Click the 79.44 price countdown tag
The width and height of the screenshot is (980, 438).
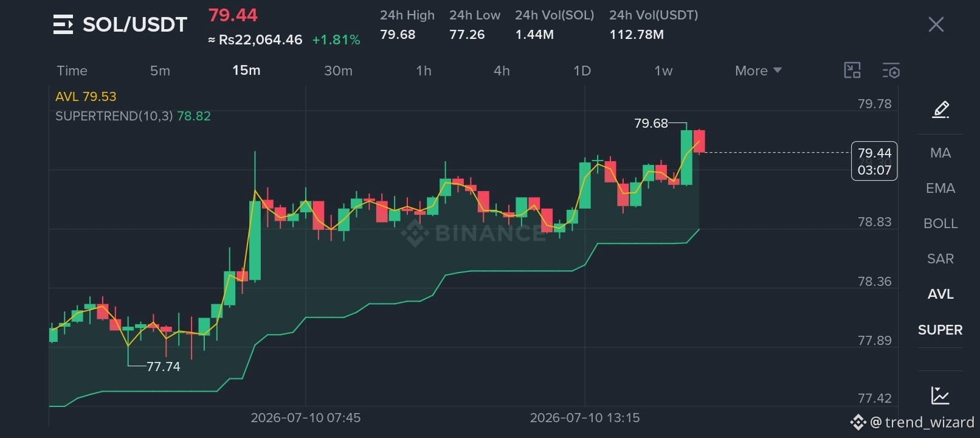(874, 161)
